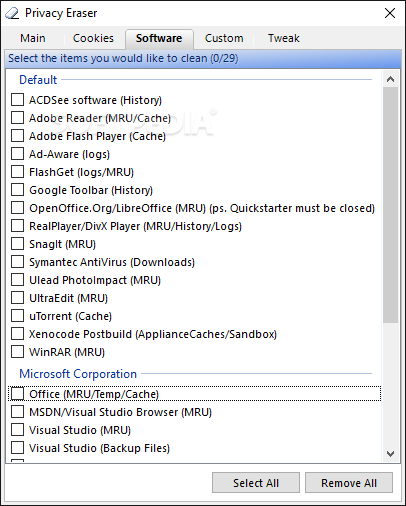
Task: Enable Adobe Reader (MRU/Cache) checkbox
Action: 17,118
